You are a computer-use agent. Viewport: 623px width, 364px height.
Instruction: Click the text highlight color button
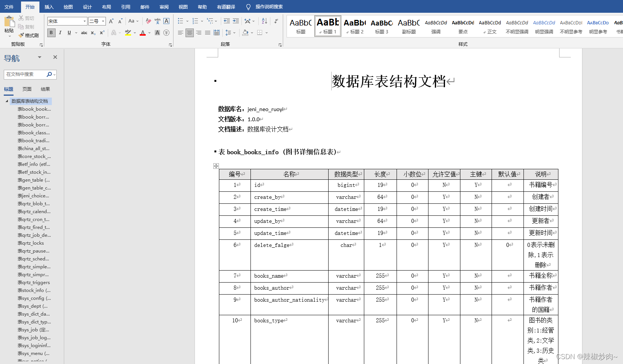(128, 33)
